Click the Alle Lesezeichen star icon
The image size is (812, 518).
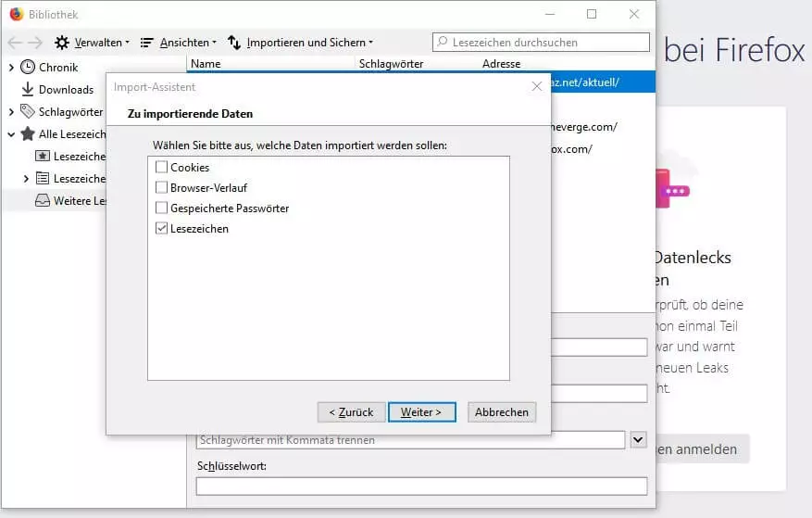(28, 133)
